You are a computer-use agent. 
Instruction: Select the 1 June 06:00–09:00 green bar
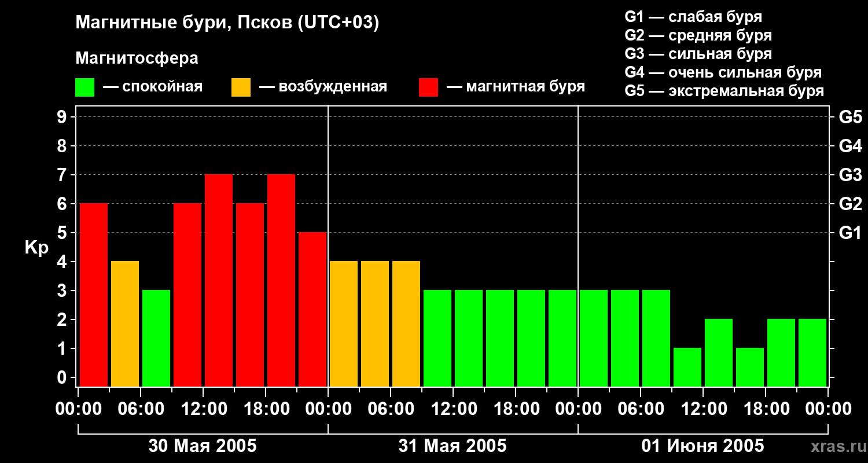click(x=656, y=338)
